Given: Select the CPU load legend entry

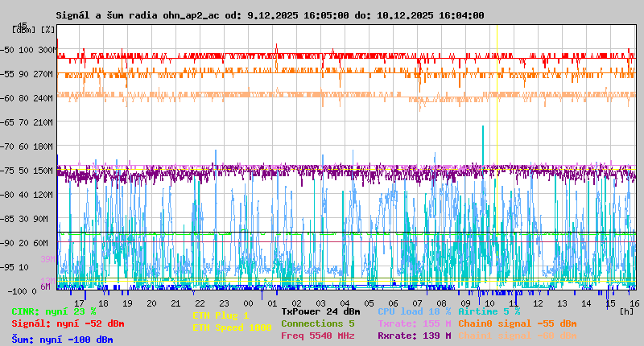Looking at the screenshot, I should 415,311.
